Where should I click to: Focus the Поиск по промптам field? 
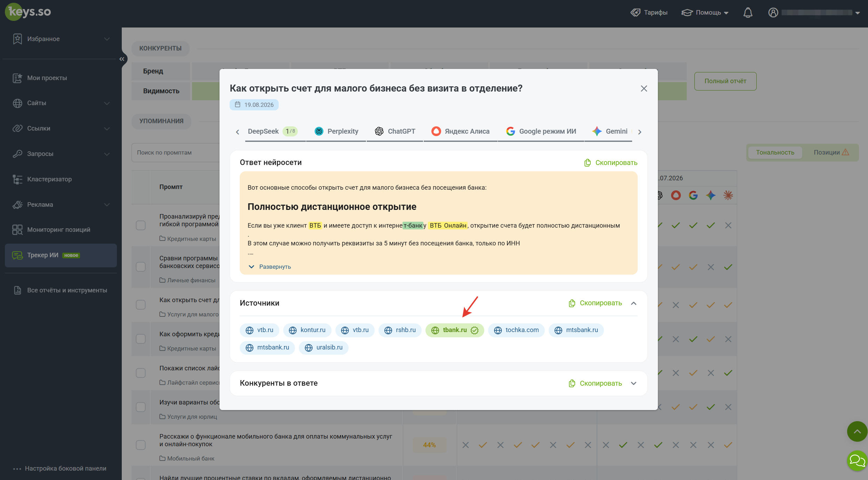point(176,152)
